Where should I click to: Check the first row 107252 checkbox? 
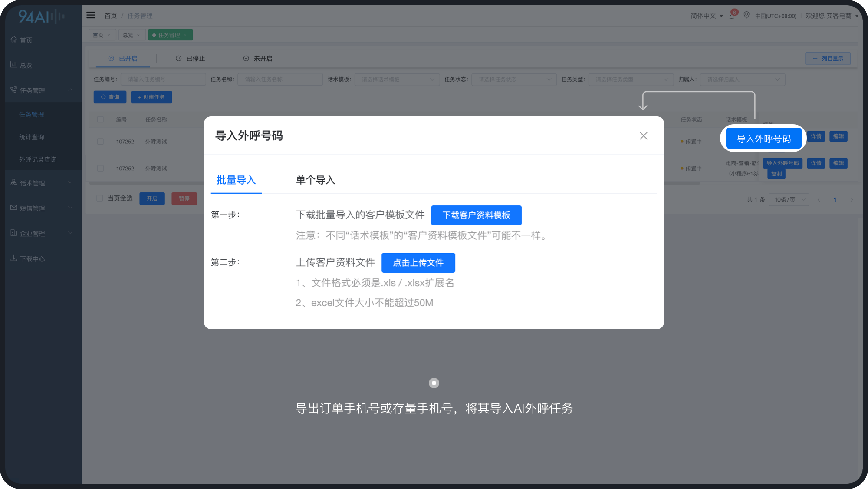pos(100,142)
